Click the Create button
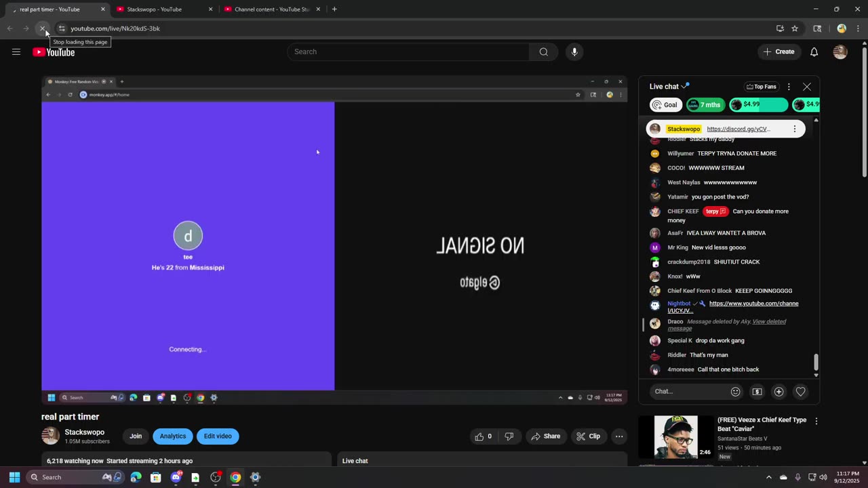 tap(778, 52)
